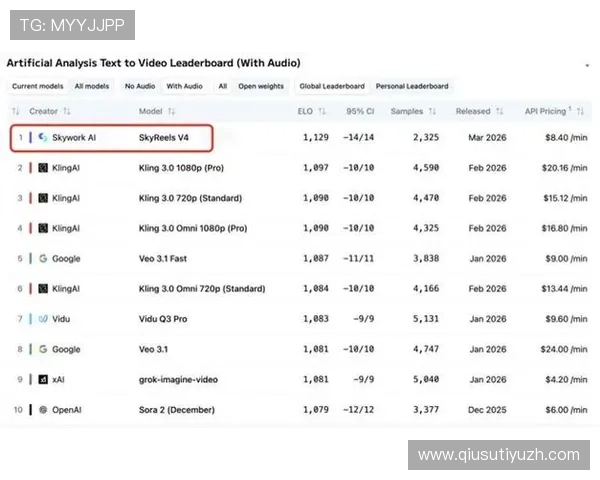Click the KlingAI logo in Omni 720p (Standard) row
600x480 pixels.
[43, 289]
